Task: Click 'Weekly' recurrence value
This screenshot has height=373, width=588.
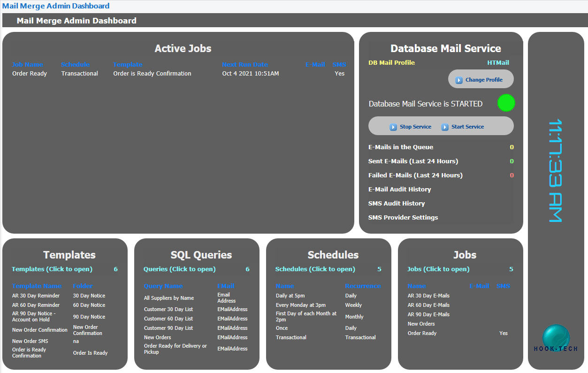Action: pos(353,305)
